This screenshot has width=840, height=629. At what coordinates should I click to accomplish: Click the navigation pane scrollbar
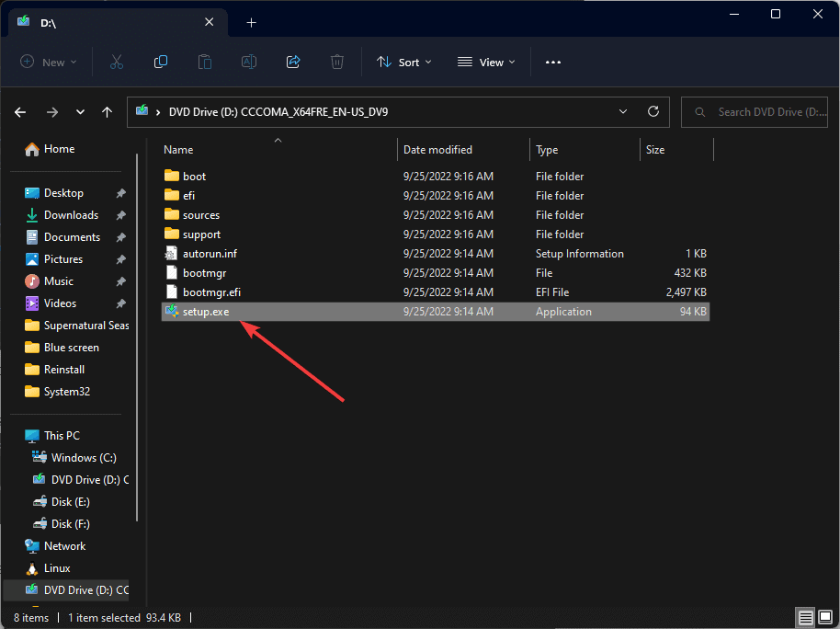click(137, 337)
